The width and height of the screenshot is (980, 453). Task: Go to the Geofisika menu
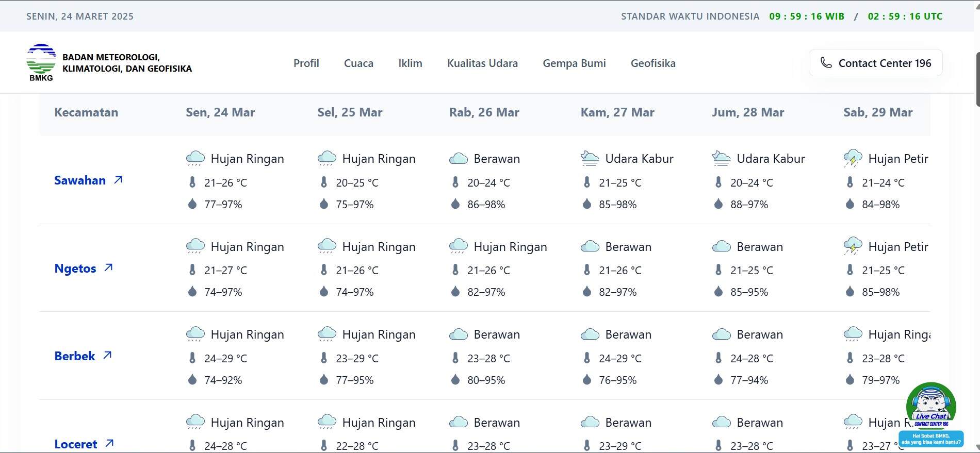click(x=653, y=63)
